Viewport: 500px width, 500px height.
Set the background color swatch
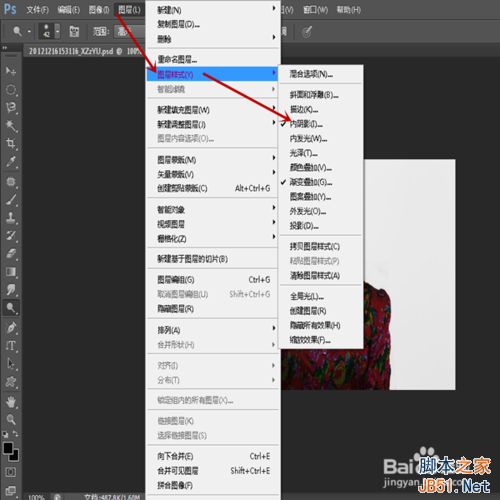point(14,455)
